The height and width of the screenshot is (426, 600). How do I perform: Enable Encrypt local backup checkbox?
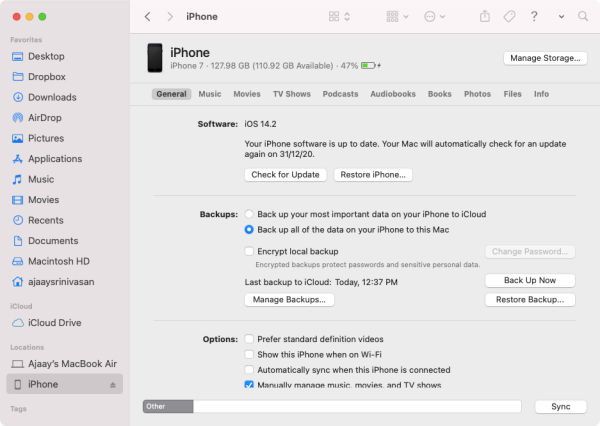tap(249, 251)
